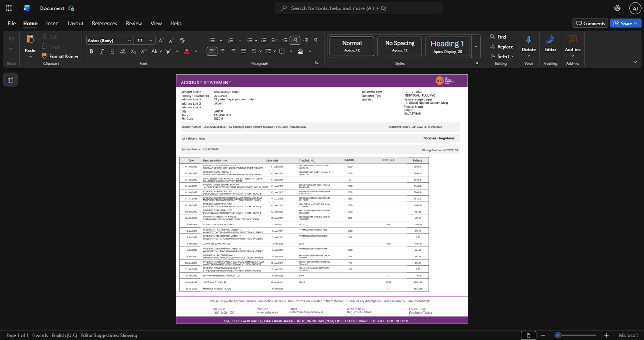This screenshot has height=340, width=644.
Task: Apply the Normal style
Action: (x=352, y=46)
